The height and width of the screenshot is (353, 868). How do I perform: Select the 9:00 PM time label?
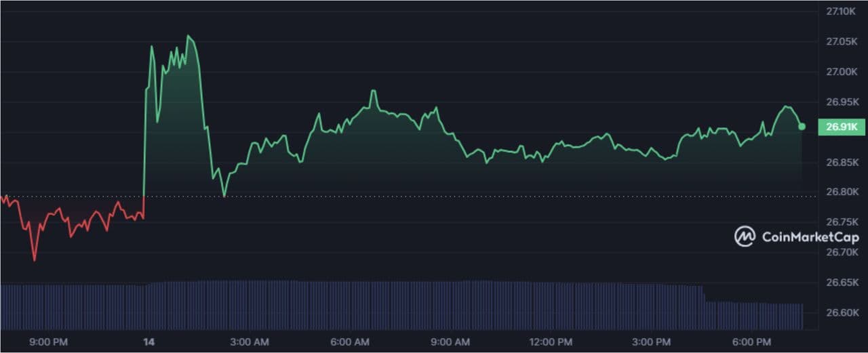click(50, 342)
